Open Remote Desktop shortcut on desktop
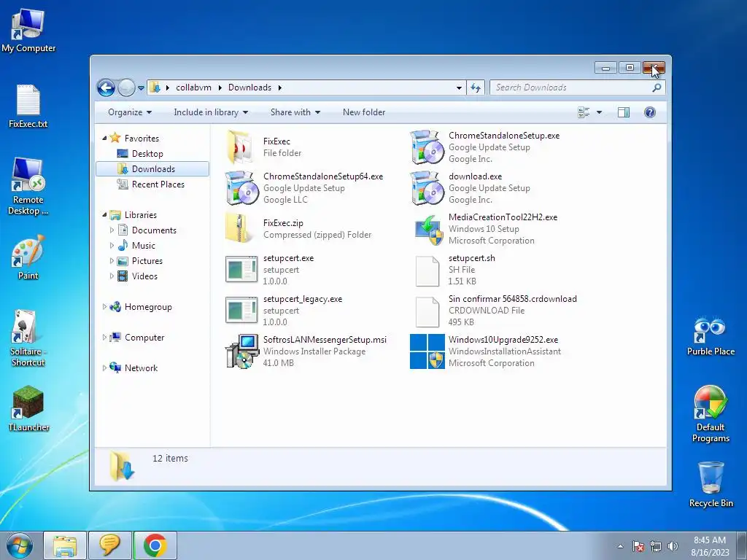 tap(28, 187)
